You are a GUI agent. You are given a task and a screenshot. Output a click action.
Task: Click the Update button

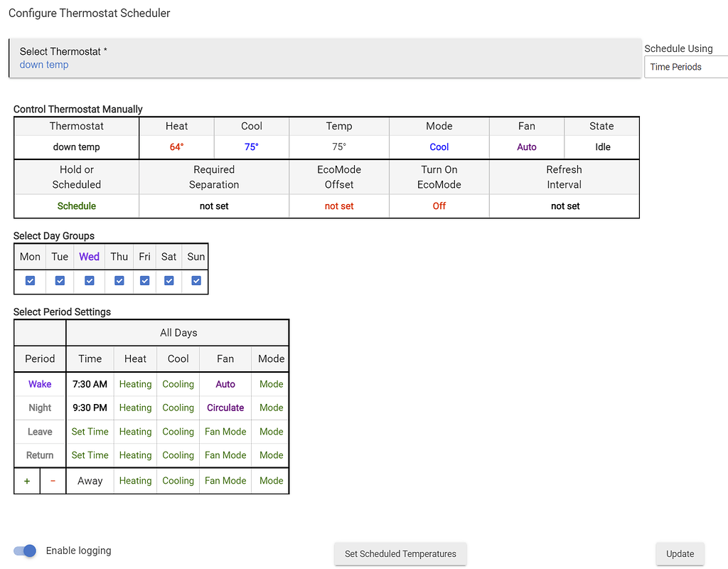tap(680, 553)
